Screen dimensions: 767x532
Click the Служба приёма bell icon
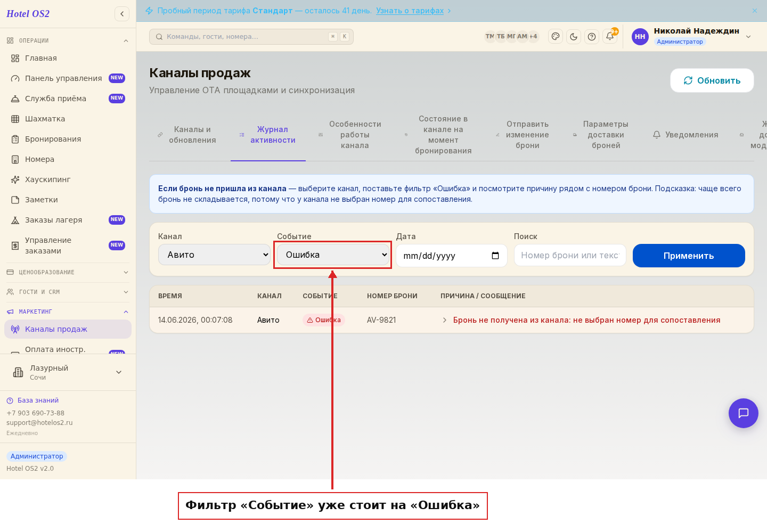coord(15,99)
